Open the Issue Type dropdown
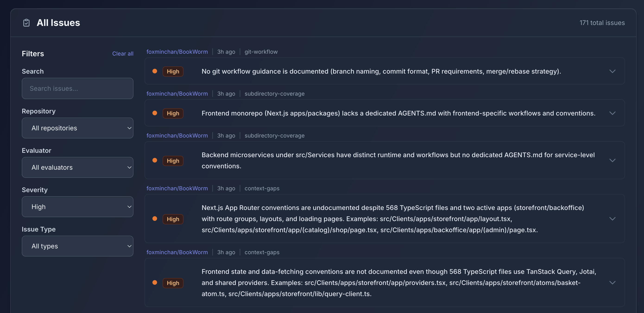 click(x=78, y=246)
